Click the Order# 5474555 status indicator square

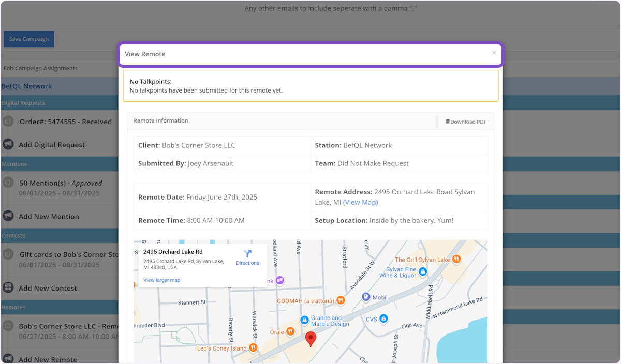tap(7, 121)
